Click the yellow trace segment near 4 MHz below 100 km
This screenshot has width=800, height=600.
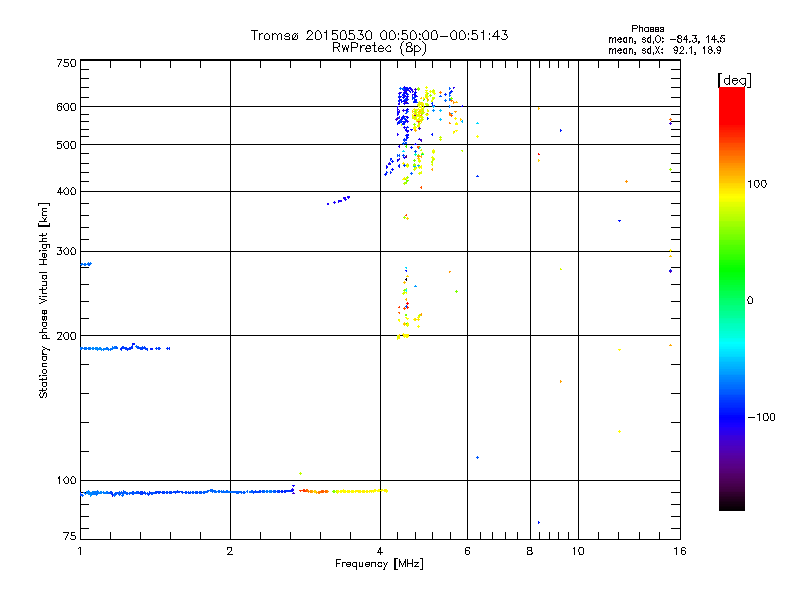tap(360, 491)
